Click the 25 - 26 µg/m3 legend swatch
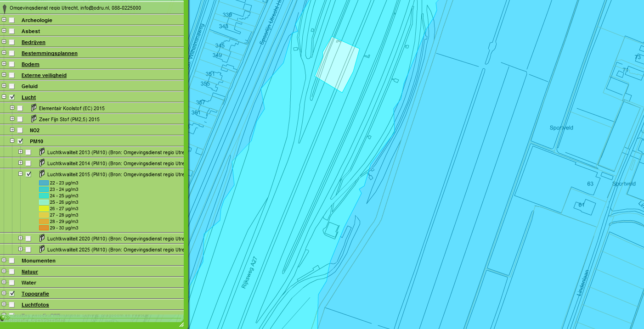 click(44, 202)
